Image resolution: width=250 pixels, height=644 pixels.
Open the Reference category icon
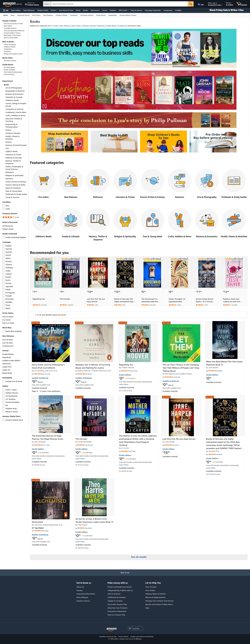click(x=98, y=180)
